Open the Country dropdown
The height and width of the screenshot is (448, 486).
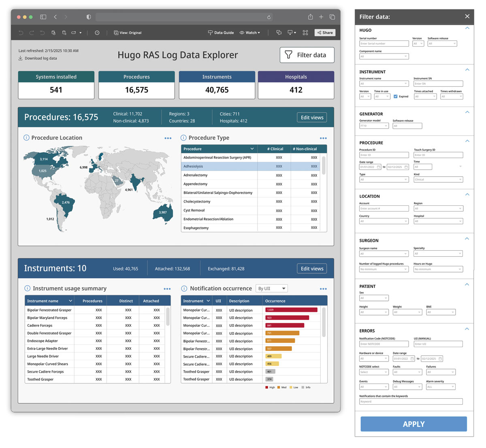pos(384,221)
